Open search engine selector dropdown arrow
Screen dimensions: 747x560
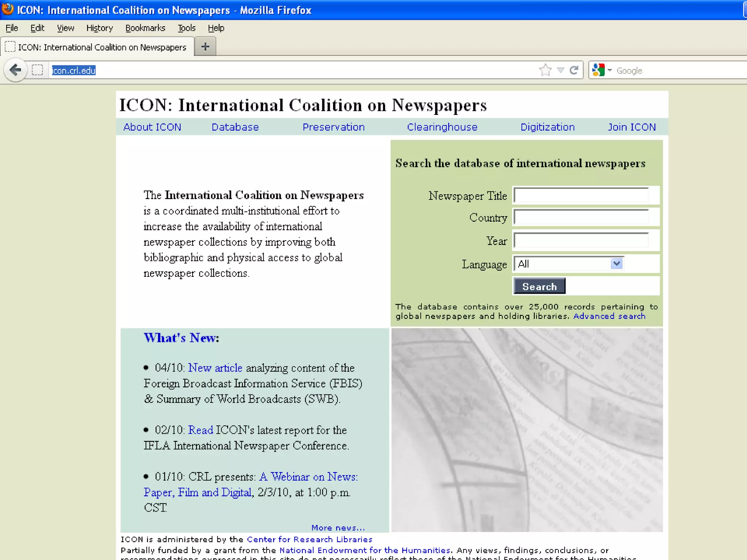tap(609, 70)
